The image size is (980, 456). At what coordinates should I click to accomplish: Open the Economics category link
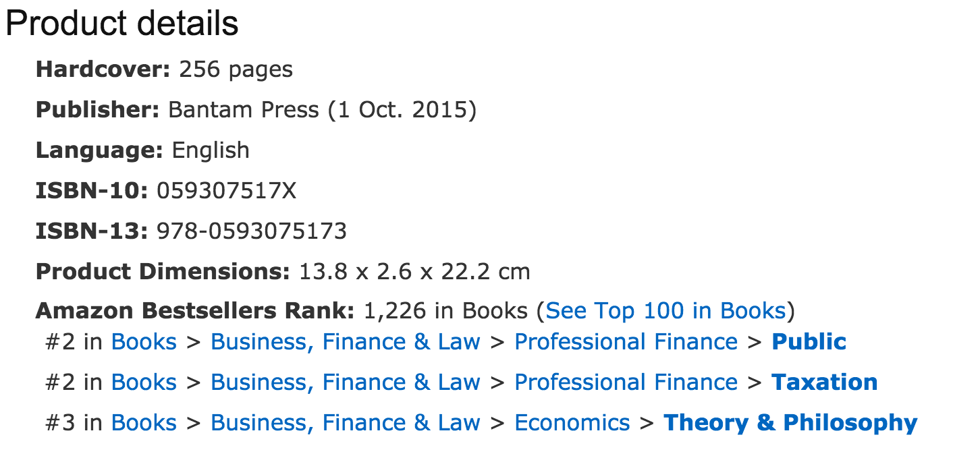(572, 423)
